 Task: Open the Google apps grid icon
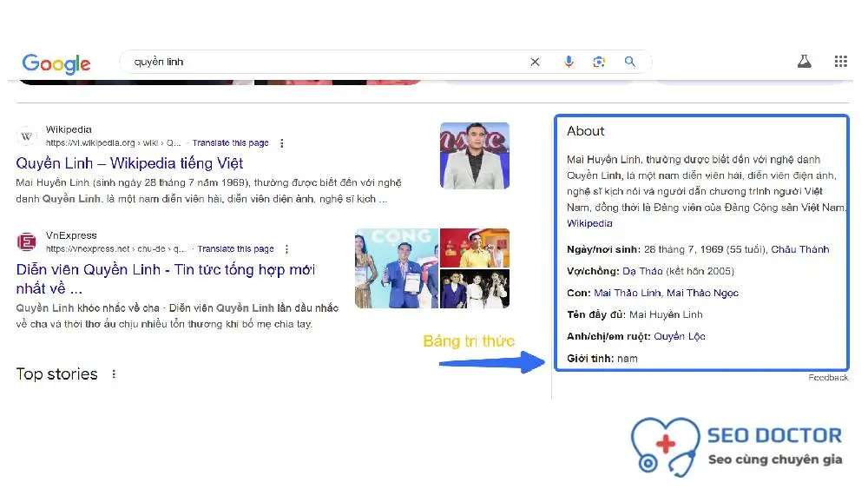841,62
